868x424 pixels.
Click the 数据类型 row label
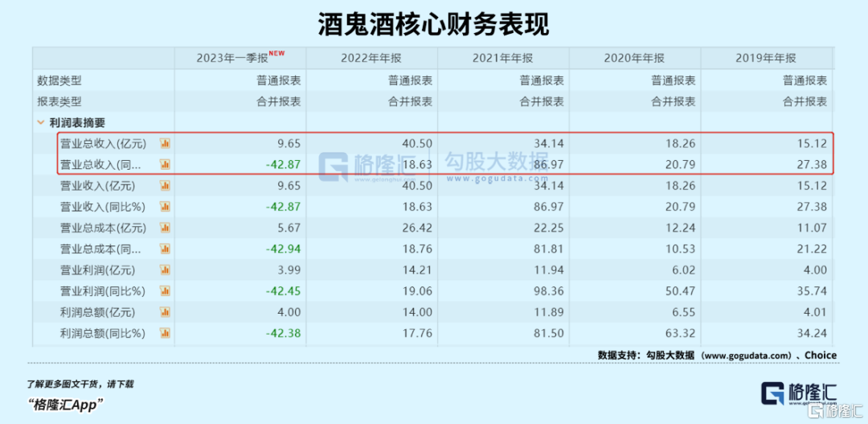59,80
